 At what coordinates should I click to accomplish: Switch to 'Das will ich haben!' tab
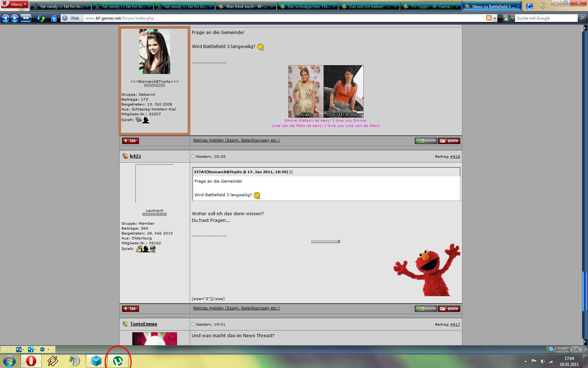tap(369, 6)
